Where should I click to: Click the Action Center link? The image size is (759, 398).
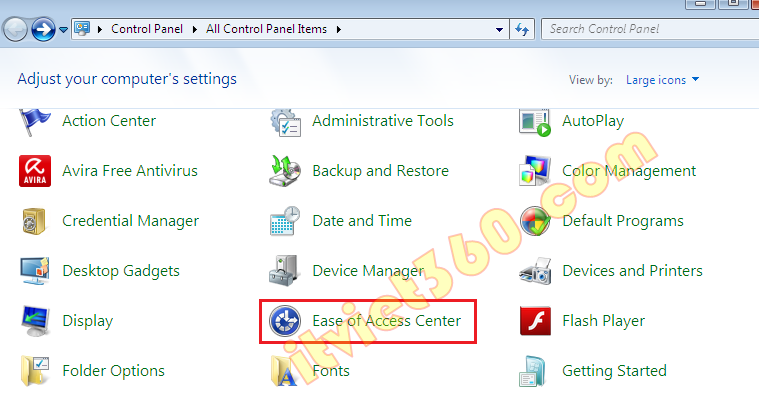click(109, 121)
